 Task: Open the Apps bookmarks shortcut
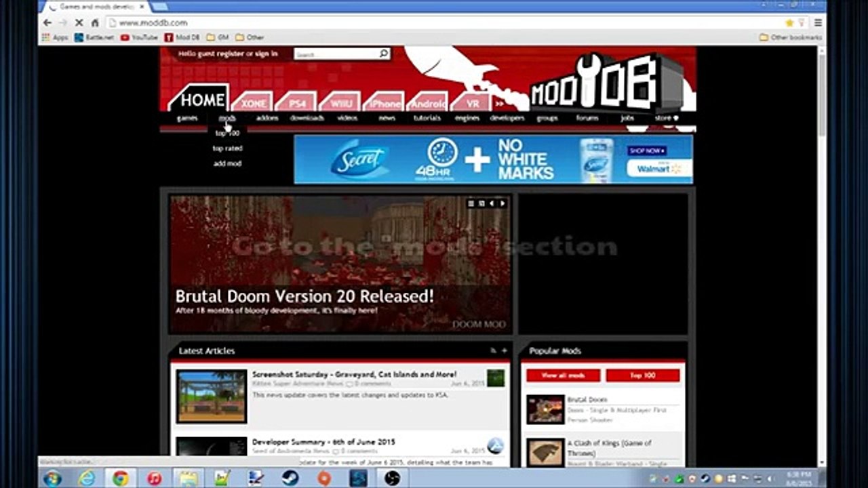(55, 37)
